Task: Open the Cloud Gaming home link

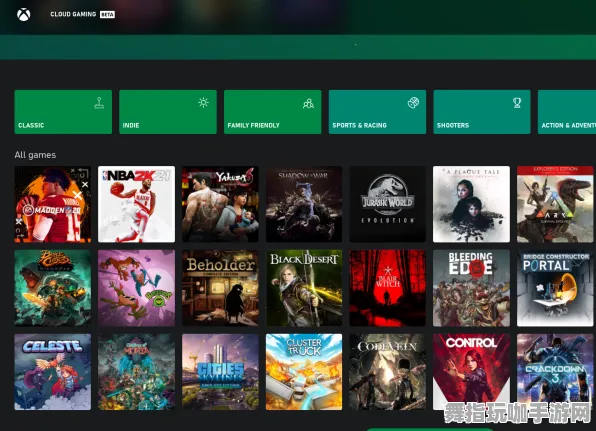Action: (73, 14)
